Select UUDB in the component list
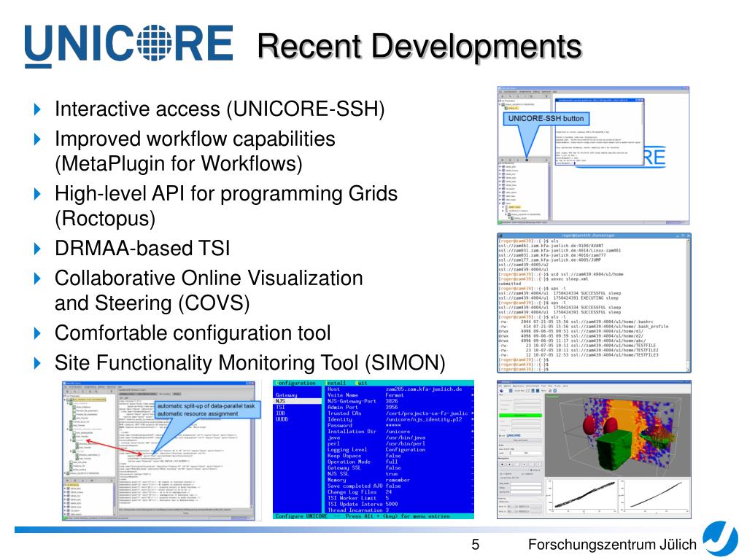The image size is (747, 560). point(282,419)
